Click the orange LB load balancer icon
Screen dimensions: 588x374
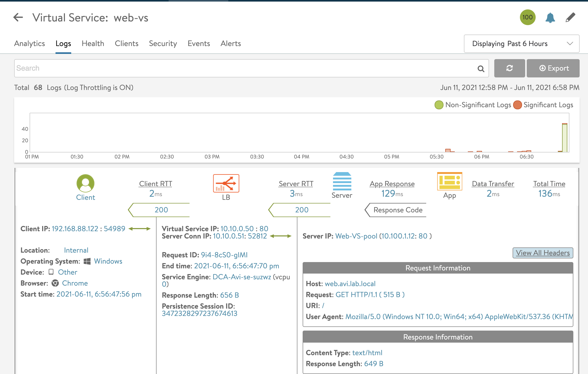tap(226, 183)
